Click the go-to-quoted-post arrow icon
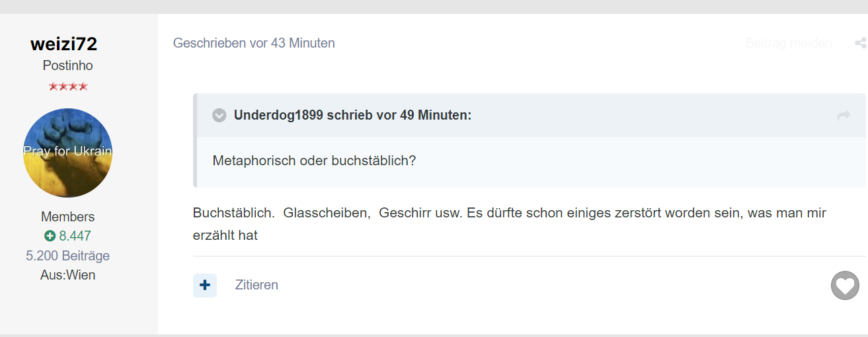 tap(843, 116)
